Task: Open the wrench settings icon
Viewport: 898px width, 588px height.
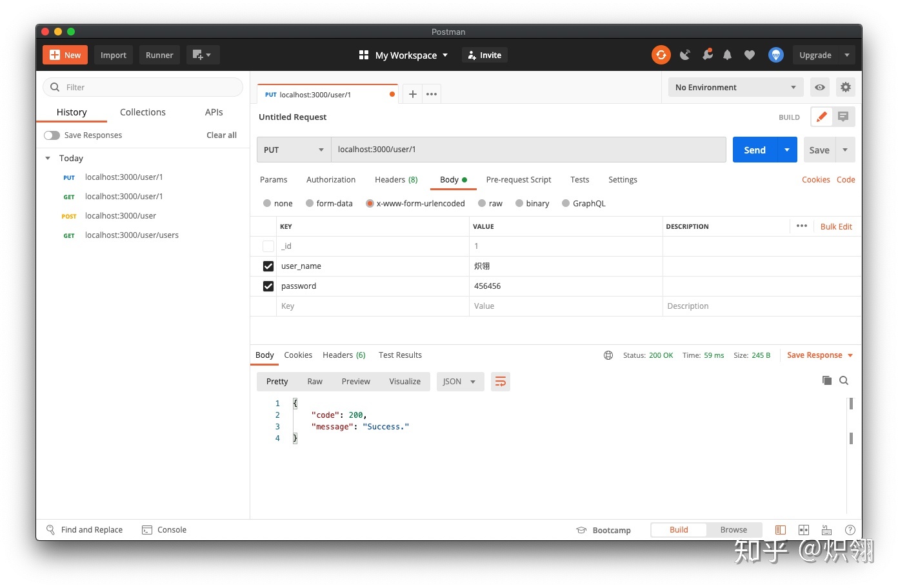Action: click(x=708, y=55)
